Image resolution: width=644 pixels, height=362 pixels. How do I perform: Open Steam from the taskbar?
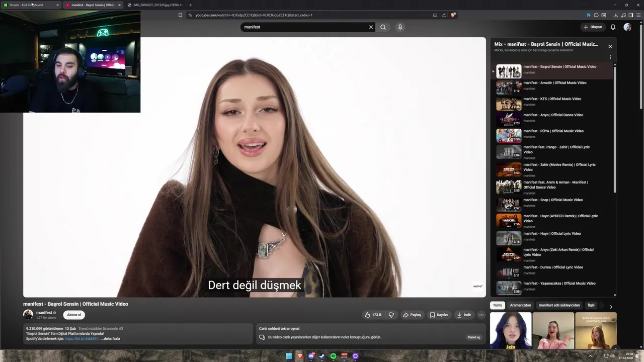pos(322,356)
